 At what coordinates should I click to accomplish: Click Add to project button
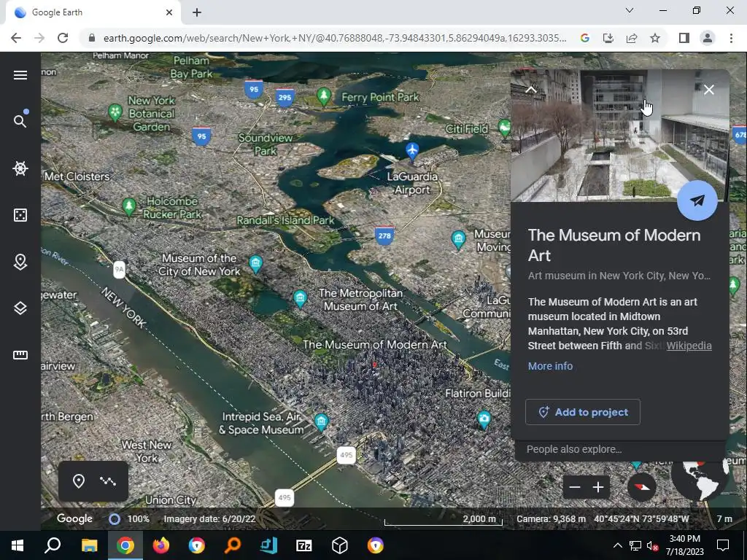click(583, 412)
